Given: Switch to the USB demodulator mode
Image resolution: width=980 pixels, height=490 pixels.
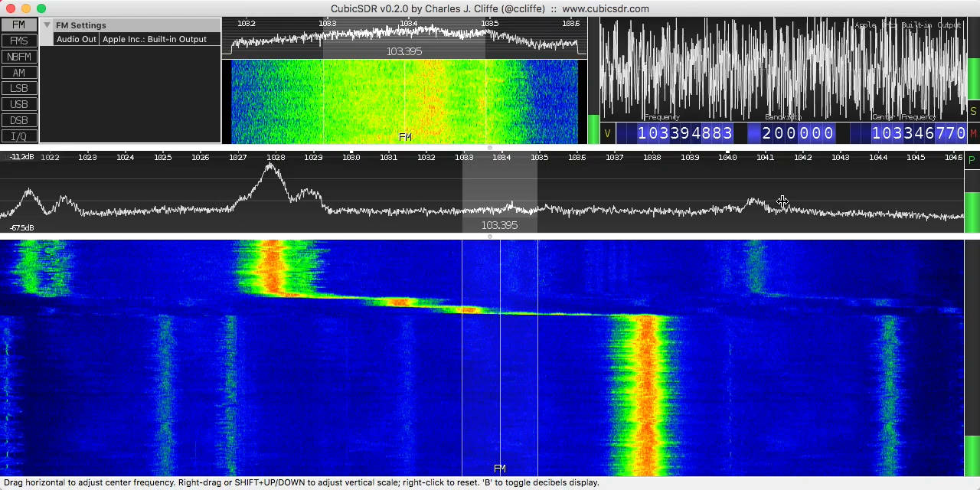Looking at the screenshot, I should point(19,104).
